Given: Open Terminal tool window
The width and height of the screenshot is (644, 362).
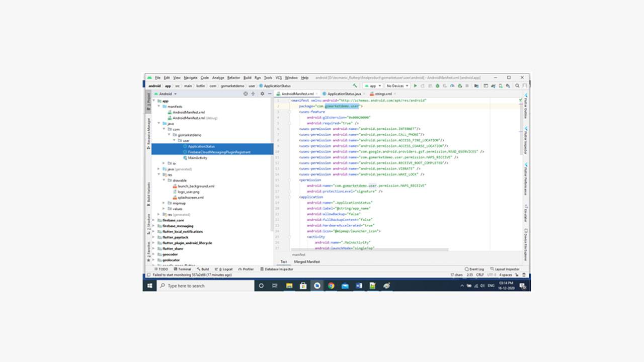Looking at the screenshot, I should (x=182, y=269).
